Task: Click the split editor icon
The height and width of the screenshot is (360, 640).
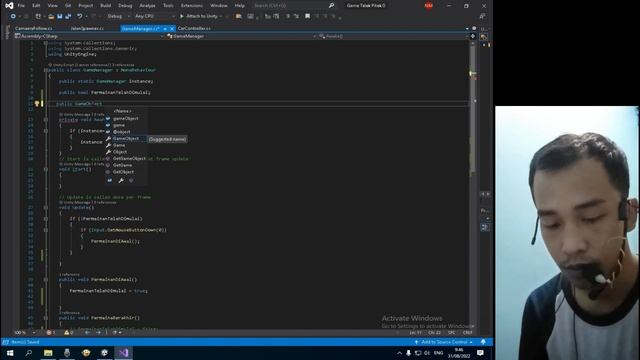Action: tap(473, 36)
